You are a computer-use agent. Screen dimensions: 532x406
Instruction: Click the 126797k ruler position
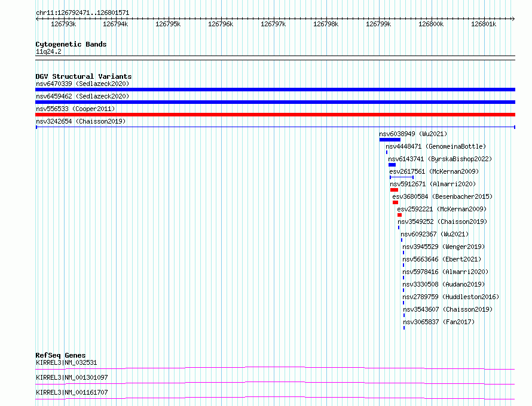tap(273, 24)
